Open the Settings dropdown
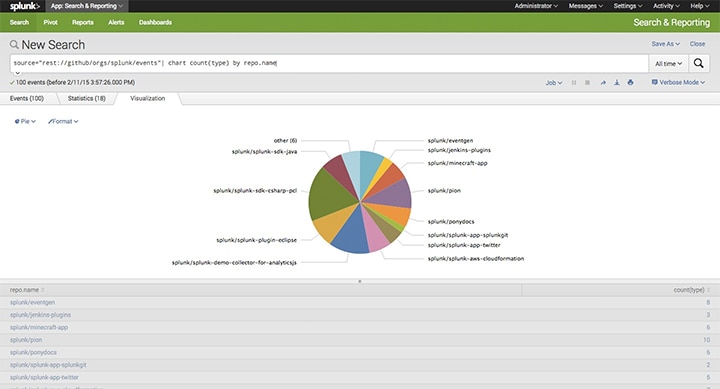This screenshot has width=720, height=389. point(628,6)
